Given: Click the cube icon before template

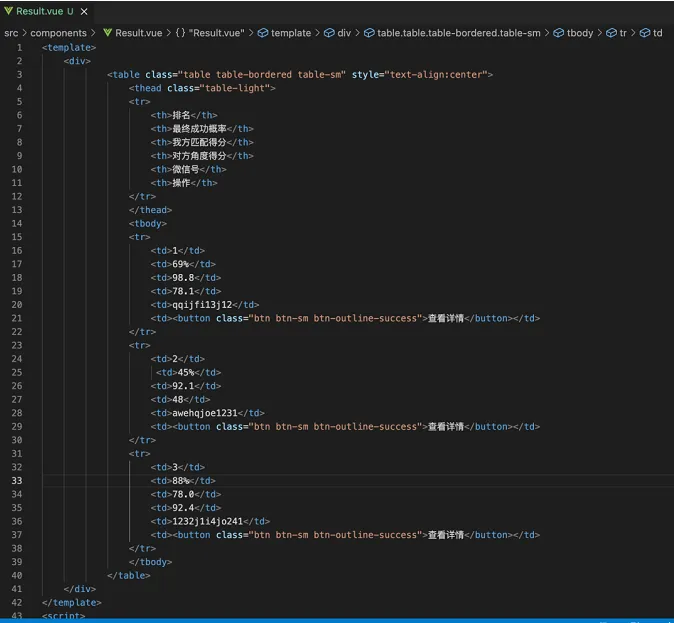Looking at the screenshot, I should tap(263, 33).
